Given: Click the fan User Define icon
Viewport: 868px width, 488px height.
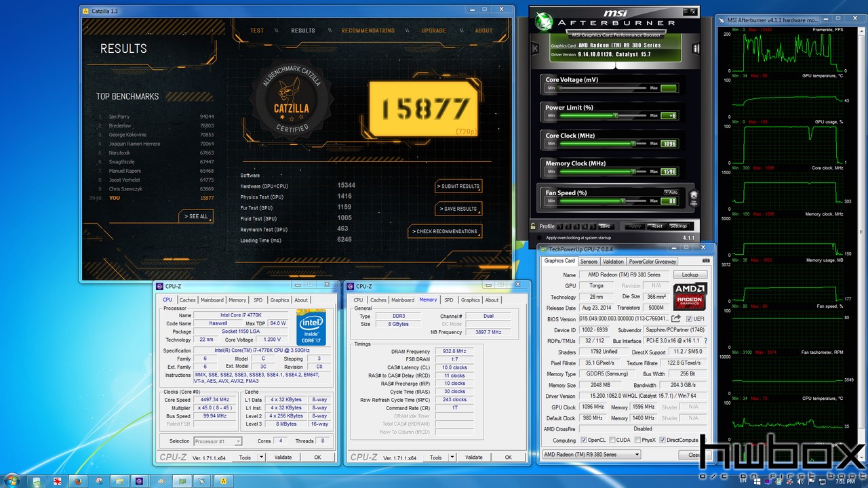Looking at the screenshot, I should pos(693,197).
